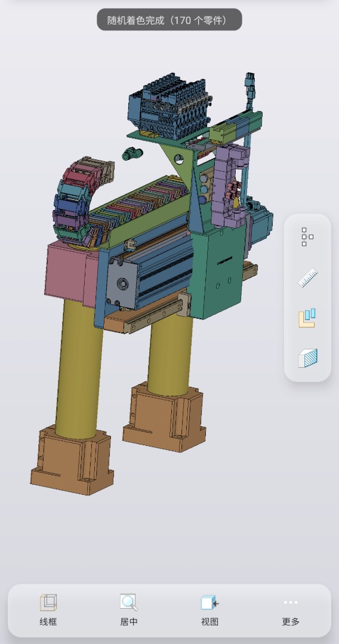Select the left brown column base
The height and width of the screenshot is (644, 339).
72,460
